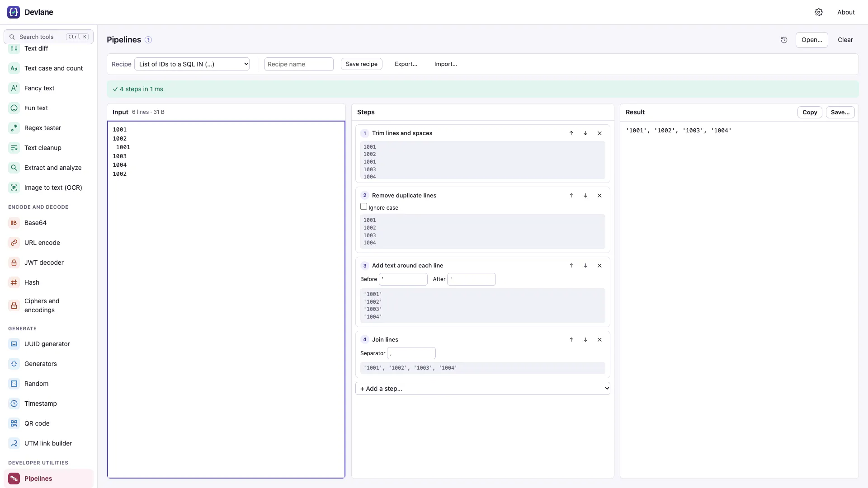
Task: Select Text cleanup in sidebar
Action: (48, 148)
